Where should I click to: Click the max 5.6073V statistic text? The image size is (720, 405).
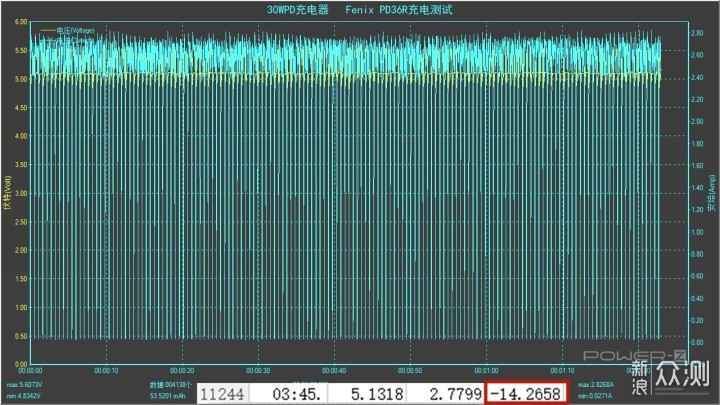(x=26, y=384)
